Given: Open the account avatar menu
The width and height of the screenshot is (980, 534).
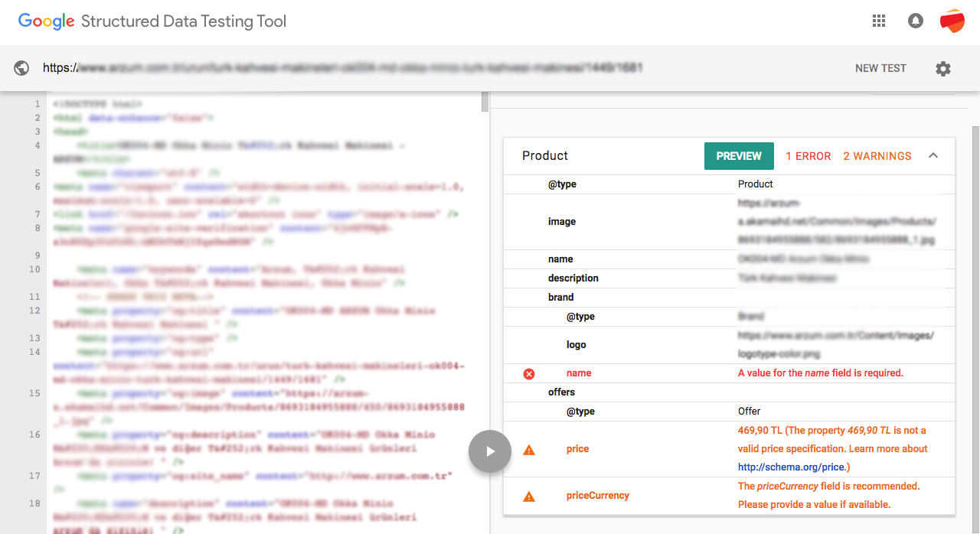Looking at the screenshot, I should point(952,21).
